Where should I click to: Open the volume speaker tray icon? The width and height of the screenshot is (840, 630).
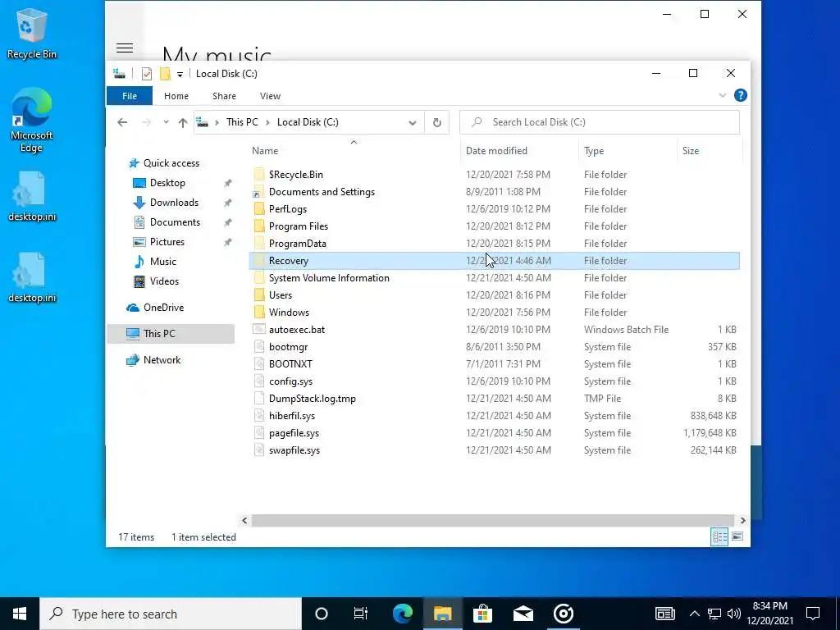[734, 614]
